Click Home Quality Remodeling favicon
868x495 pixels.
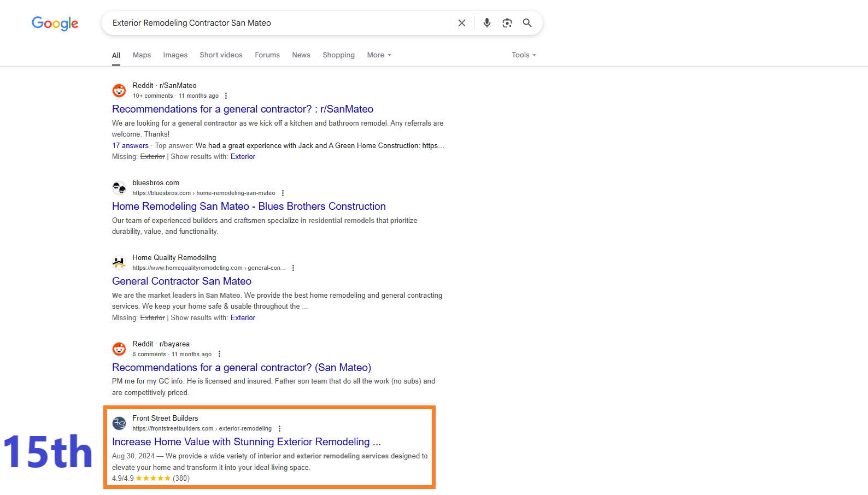(x=119, y=262)
